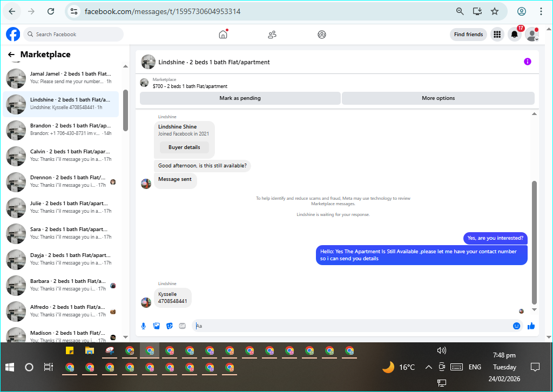Record a voice clip with microphone icon
553x392 pixels.
[x=144, y=326]
